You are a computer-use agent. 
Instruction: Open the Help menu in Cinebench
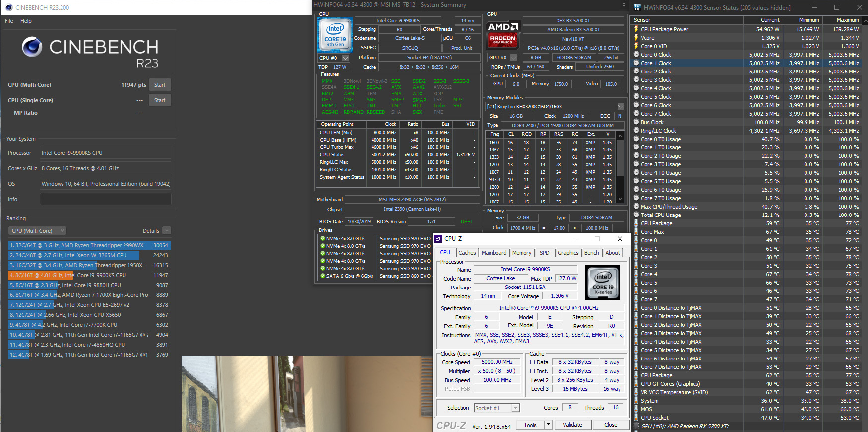click(x=26, y=21)
